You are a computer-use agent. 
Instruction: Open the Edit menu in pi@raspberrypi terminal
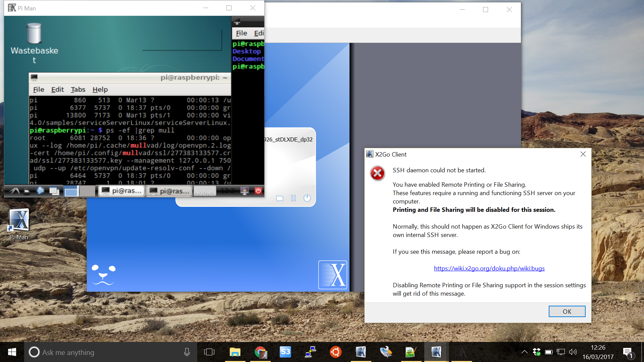[57, 89]
